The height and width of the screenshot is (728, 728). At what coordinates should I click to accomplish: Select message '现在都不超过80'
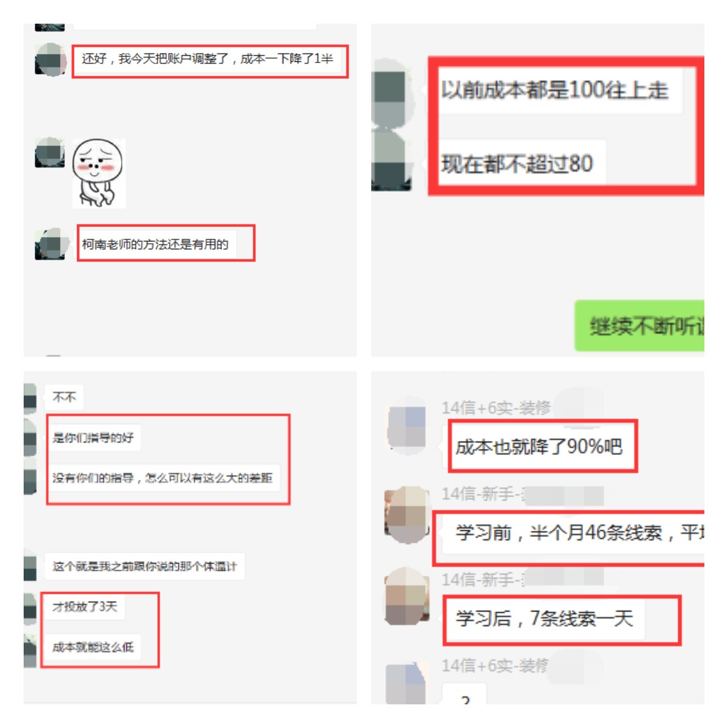(517, 163)
